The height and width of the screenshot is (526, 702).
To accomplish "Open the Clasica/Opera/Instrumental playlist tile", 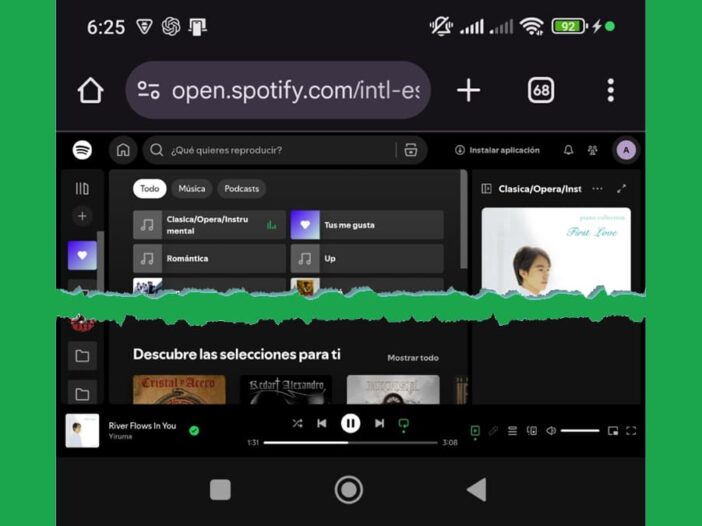I will pos(209,225).
